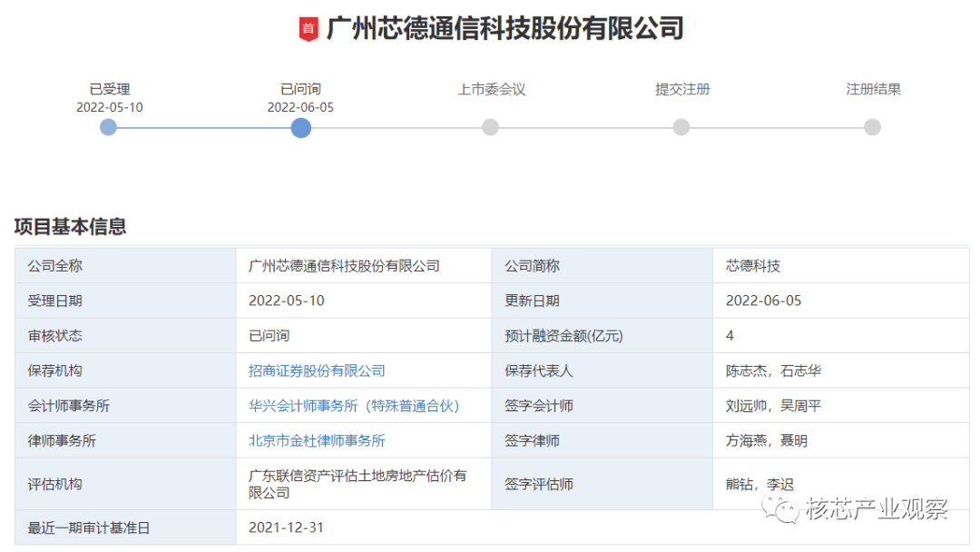This screenshot has height=552, width=980.
Task: Select the 已问询 timeline node dot
Action: (x=300, y=128)
